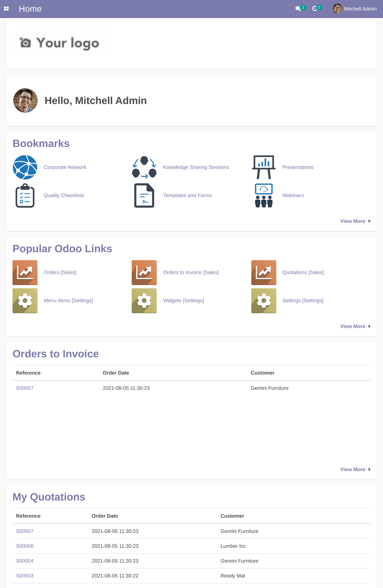
Task: Expand View More under Popular Odoo Links
Action: click(353, 326)
